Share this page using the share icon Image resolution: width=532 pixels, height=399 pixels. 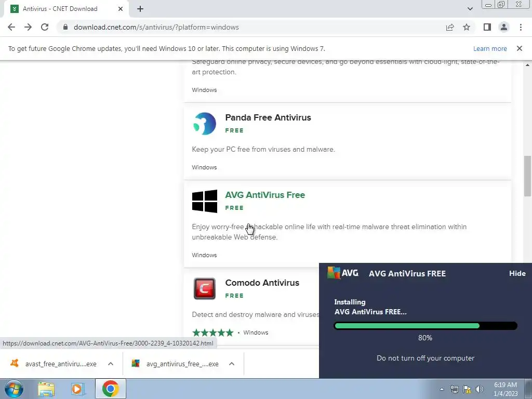pos(450,27)
